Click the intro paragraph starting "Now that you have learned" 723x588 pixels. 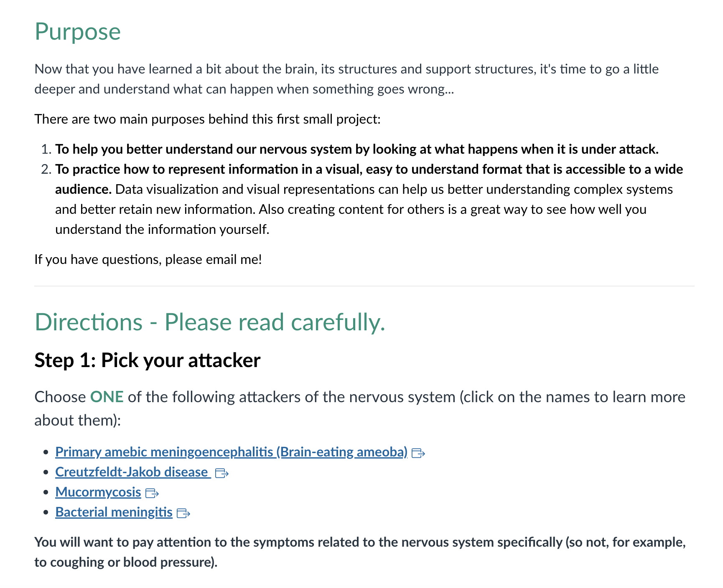(x=346, y=79)
